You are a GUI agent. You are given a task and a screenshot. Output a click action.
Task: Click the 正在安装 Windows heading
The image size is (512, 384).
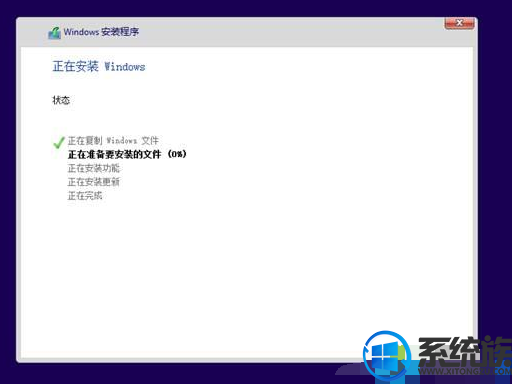99,66
